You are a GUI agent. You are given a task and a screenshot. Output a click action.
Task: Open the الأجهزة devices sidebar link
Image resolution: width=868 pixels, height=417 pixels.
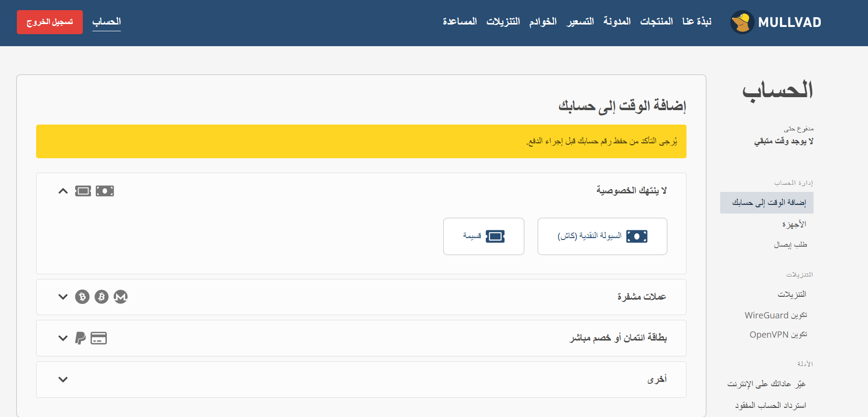click(x=794, y=224)
